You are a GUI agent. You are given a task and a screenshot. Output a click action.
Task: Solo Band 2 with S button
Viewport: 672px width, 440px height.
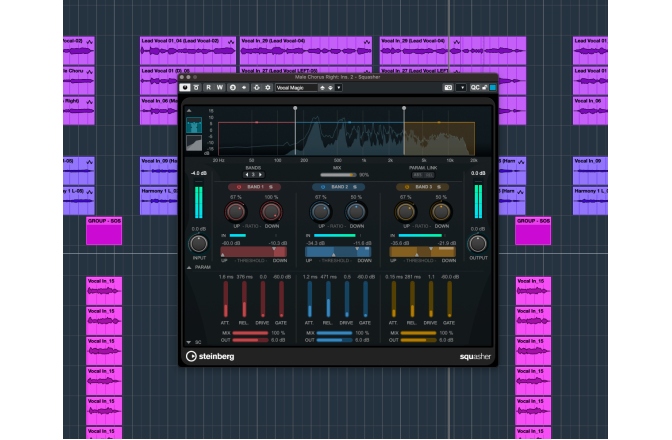click(355, 187)
